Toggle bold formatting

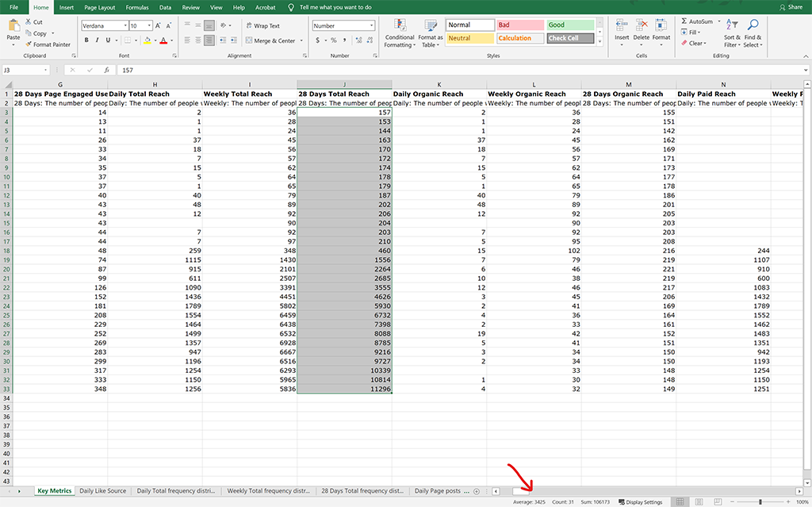click(86, 40)
